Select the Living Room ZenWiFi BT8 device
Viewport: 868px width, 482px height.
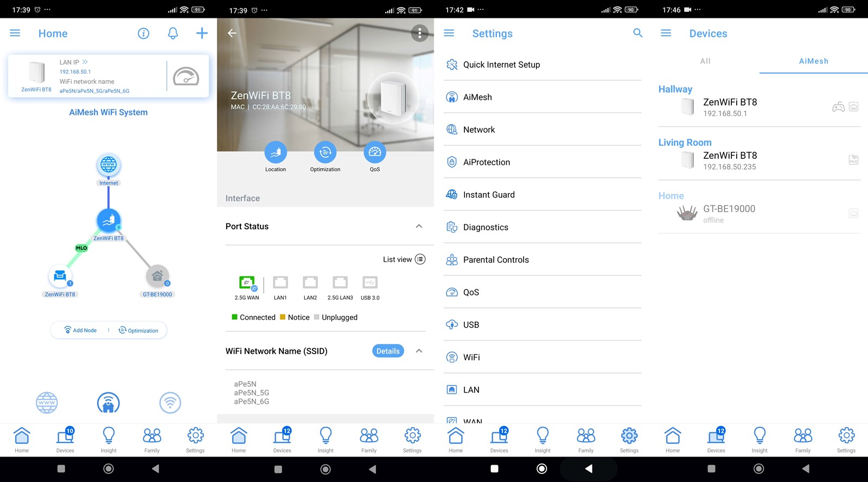pyautogui.click(x=759, y=160)
